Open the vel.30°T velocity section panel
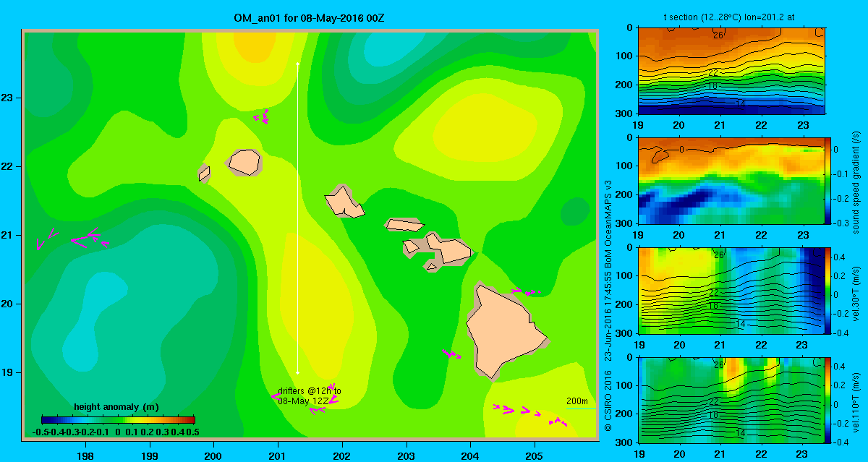This screenshot has height=462, width=868. (732, 290)
